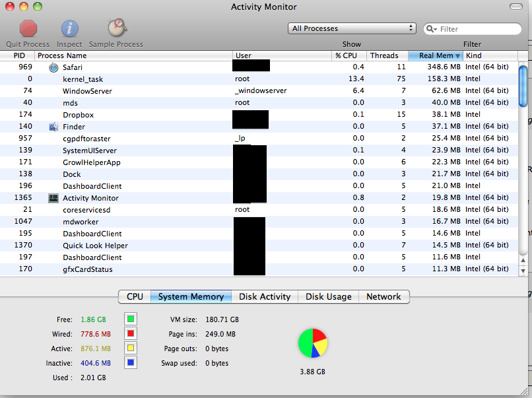The height and width of the screenshot is (398, 532).
Task: Switch to the CPU tab
Action: (135, 296)
